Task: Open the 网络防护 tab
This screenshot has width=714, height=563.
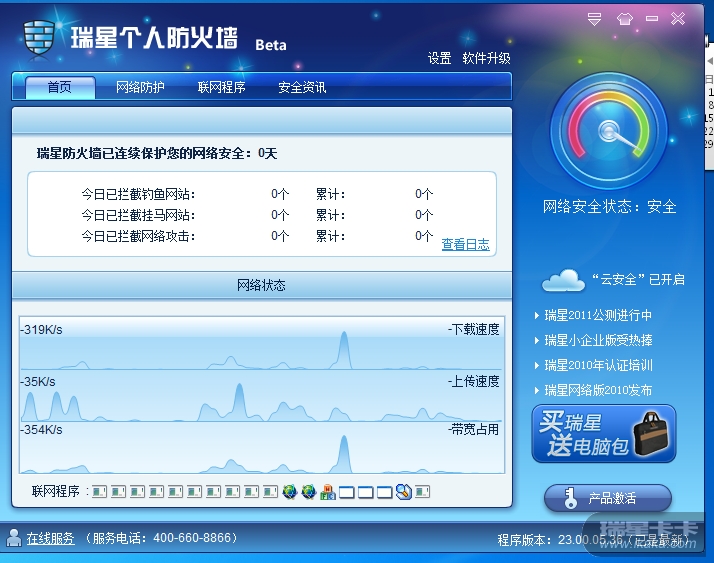Action: pos(140,87)
